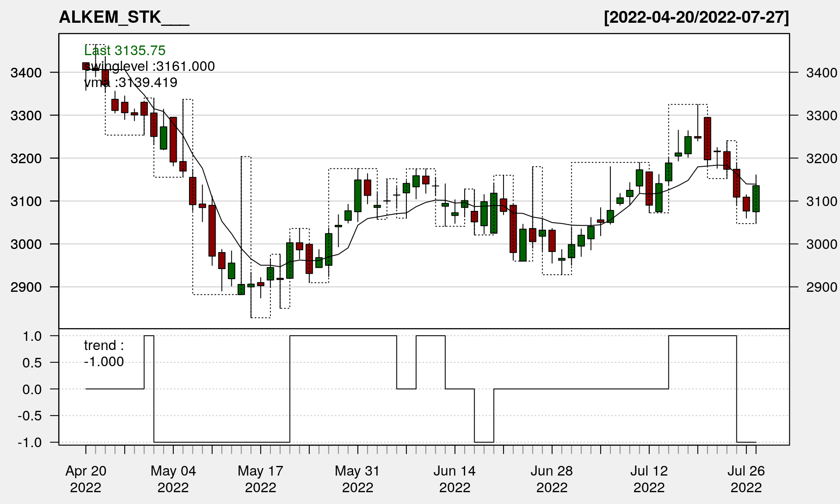Click the ALKEM_STK chart title
The image size is (840, 504).
click(x=124, y=17)
